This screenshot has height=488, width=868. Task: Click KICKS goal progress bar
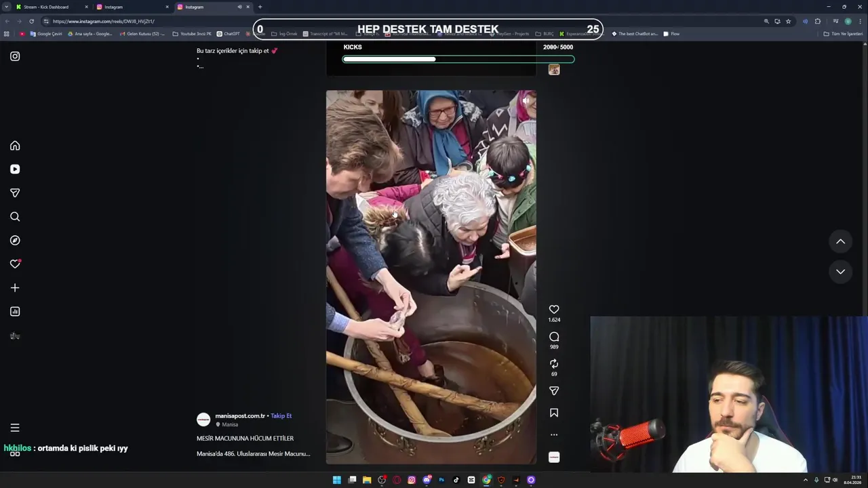click(458, 59)
